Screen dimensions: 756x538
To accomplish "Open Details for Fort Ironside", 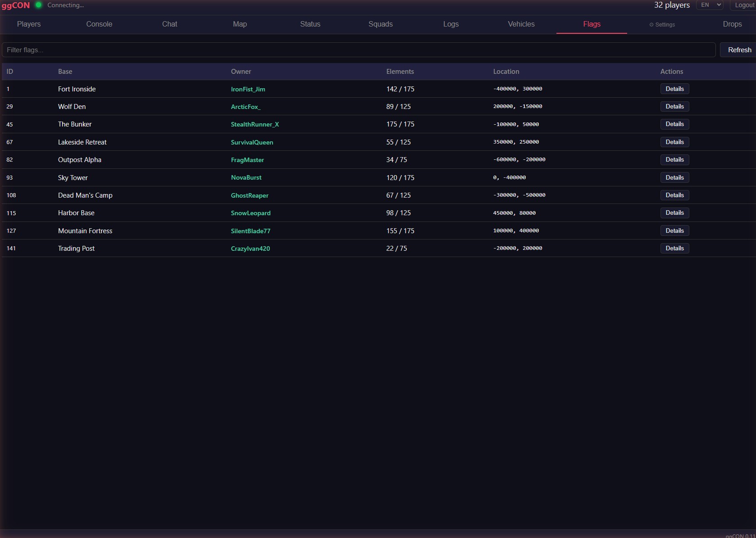I will click(674, 89).
